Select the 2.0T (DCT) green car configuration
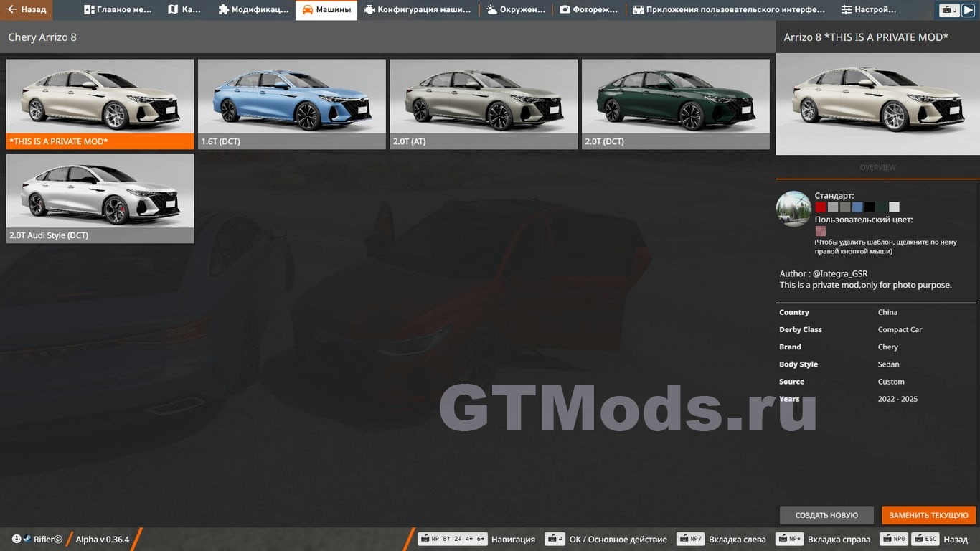Viewport: 980px width, 551px height. (x=676, y=104)
